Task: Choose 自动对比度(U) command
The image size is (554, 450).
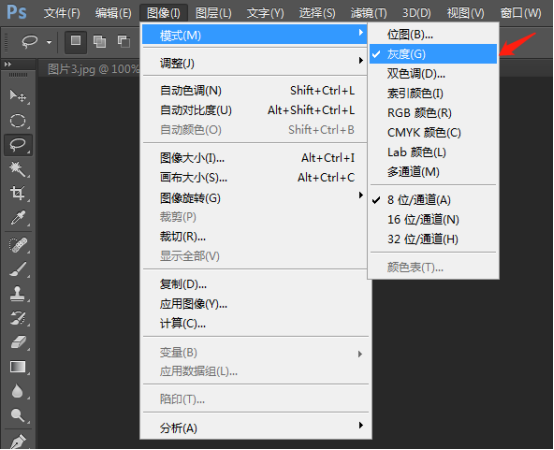Action: (x=254, y=110)
